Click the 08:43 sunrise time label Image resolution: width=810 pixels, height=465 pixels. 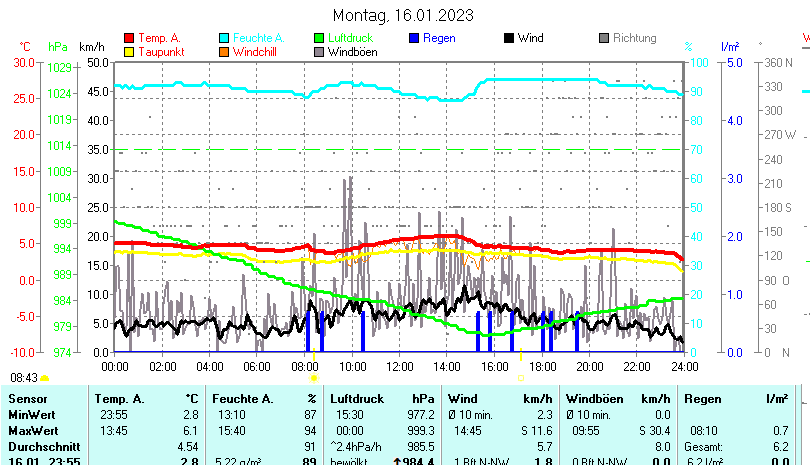pos(24,378)
